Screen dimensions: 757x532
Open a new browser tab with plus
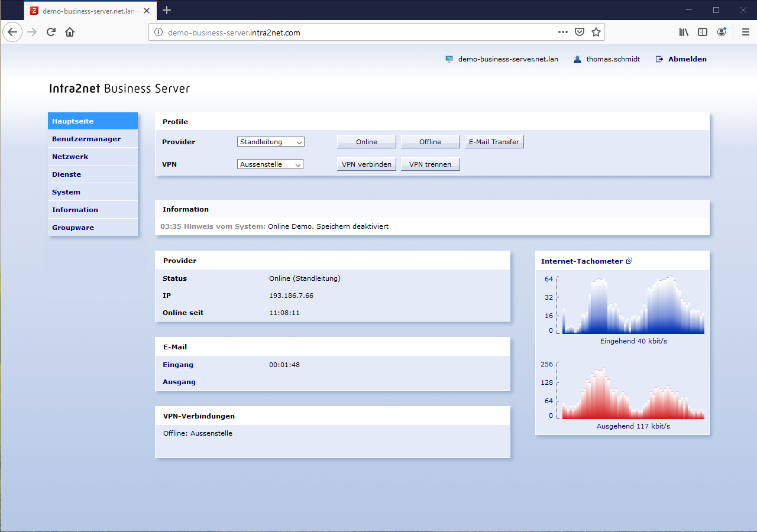[x=167, y=10]
